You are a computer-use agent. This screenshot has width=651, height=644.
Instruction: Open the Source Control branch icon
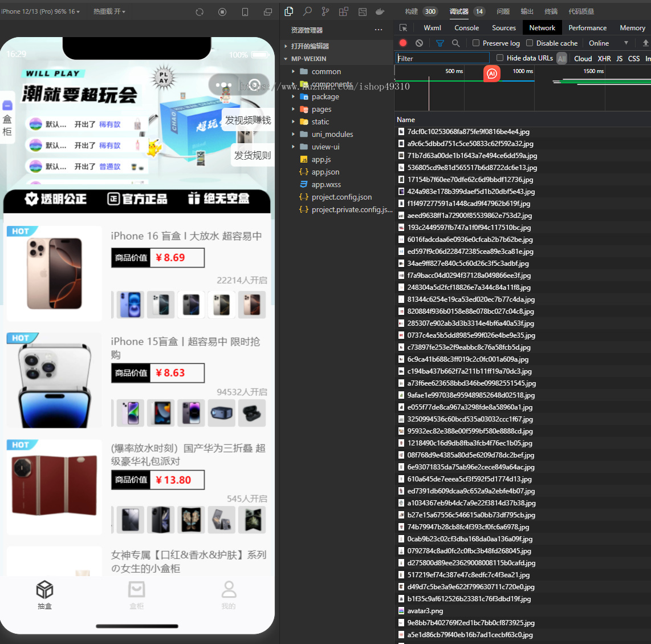325,11
